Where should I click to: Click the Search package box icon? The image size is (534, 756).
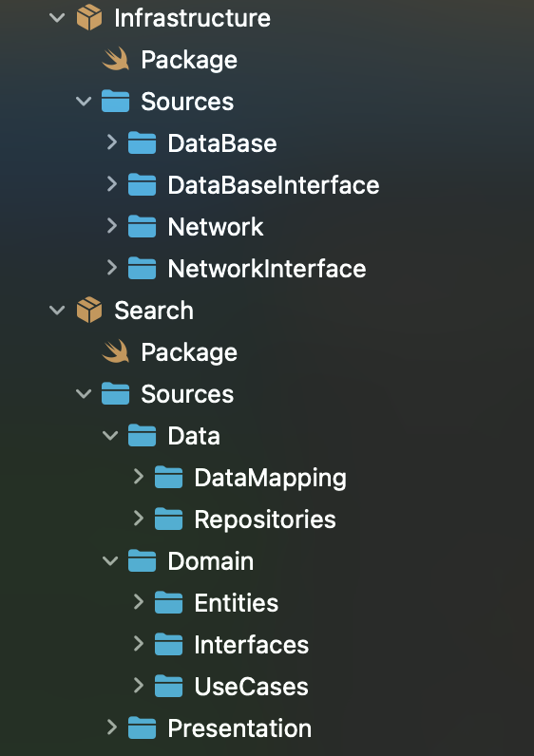click(89, 310)
